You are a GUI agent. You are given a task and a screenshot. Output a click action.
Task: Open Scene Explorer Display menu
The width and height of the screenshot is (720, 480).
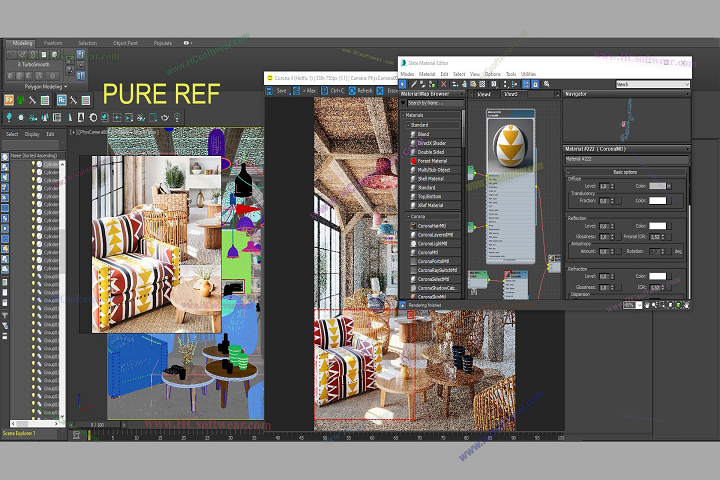32,134
